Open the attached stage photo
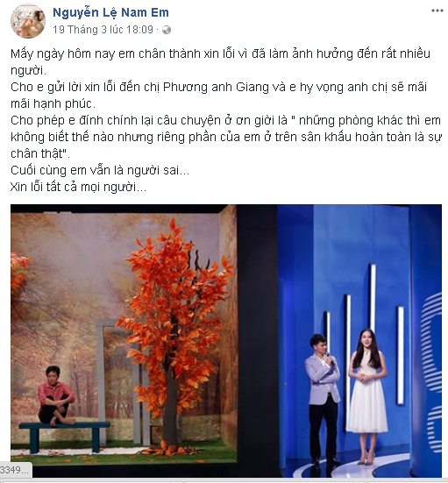448x483 pixels. (226, 341)
